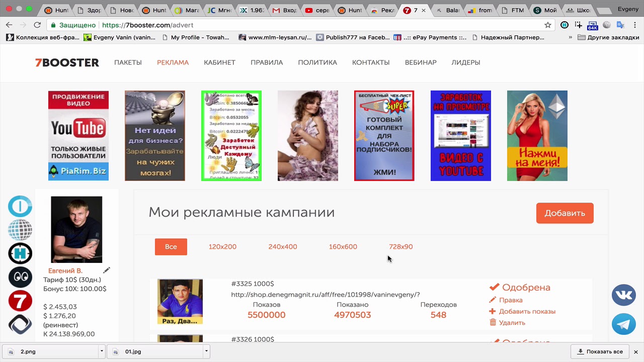Viewport: 644px width, 362px height.
Task: Open the Заработок на просмотре видео banner
Action: coord(461,136)
